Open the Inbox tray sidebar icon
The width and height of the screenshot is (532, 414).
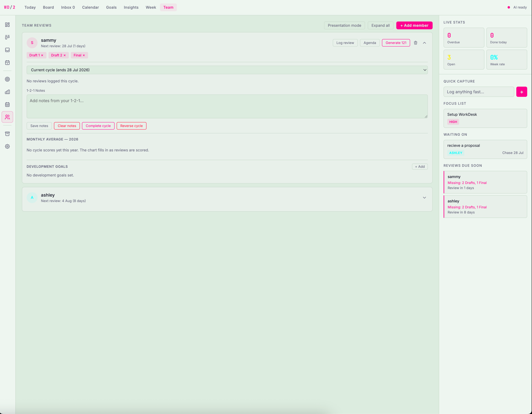pyautogui.click(x=7, y=50)
